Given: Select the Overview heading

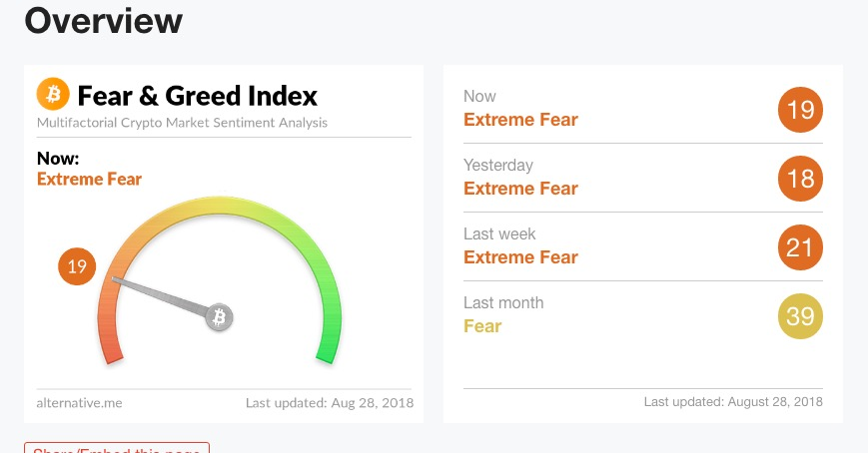Looking at the screenshot, I should (x=104, y=21).
